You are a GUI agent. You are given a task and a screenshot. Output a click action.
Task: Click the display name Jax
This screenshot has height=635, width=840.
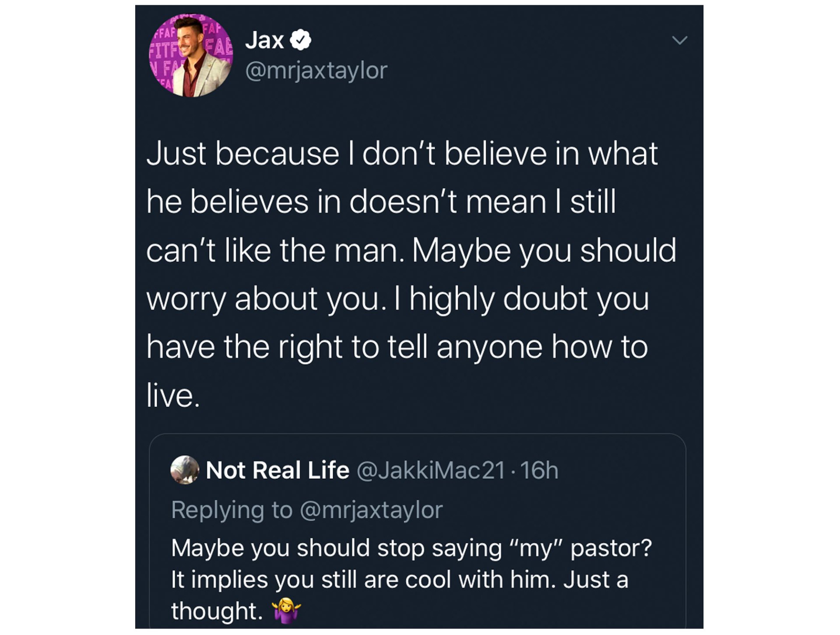pos(264,40)
